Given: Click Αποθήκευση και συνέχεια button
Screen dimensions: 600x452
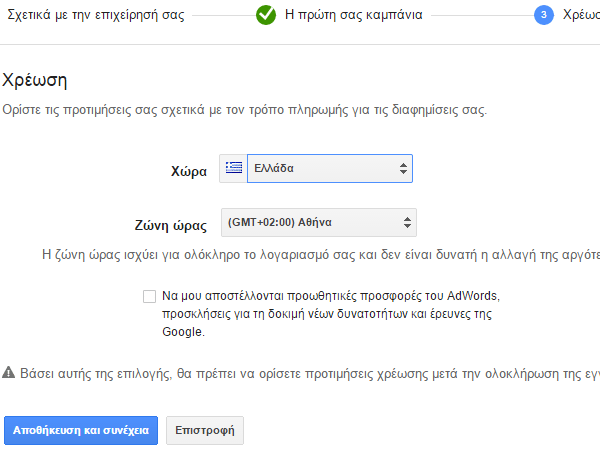Looking at the screenshot, I should (x=81, y=431).
